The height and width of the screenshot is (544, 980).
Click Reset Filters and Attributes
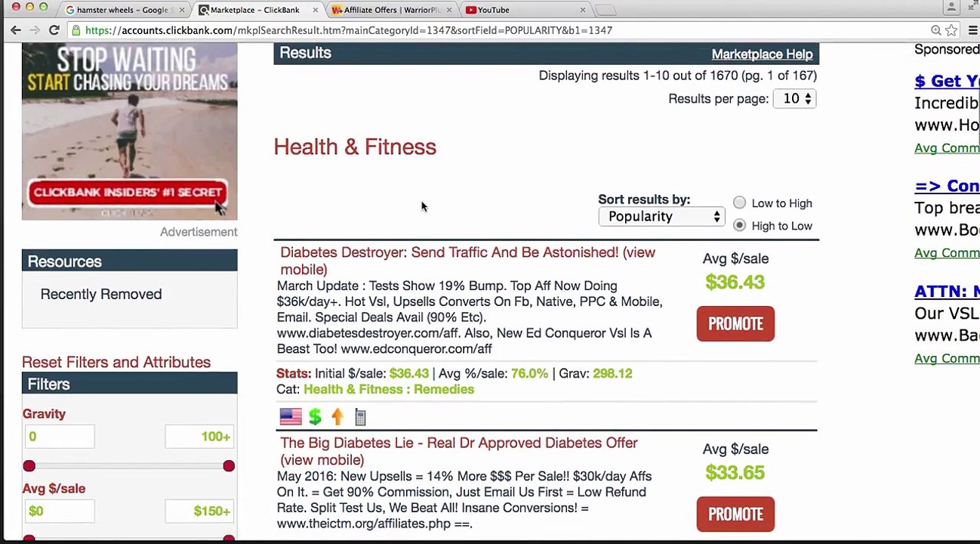116,362
